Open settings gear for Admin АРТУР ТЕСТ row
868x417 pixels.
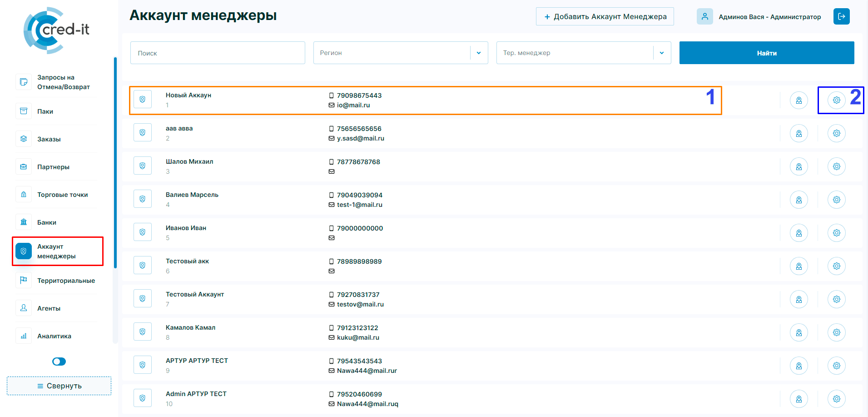click(x=836, y=399)
